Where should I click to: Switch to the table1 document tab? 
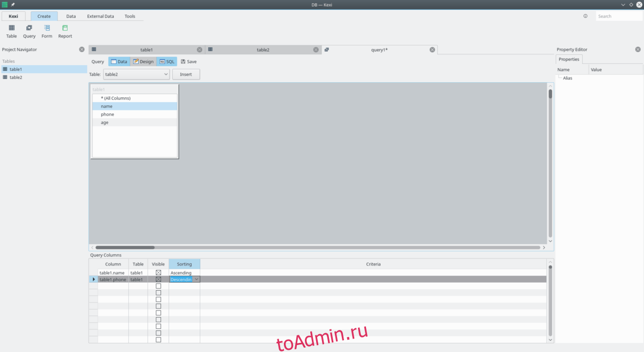[147, 49]
